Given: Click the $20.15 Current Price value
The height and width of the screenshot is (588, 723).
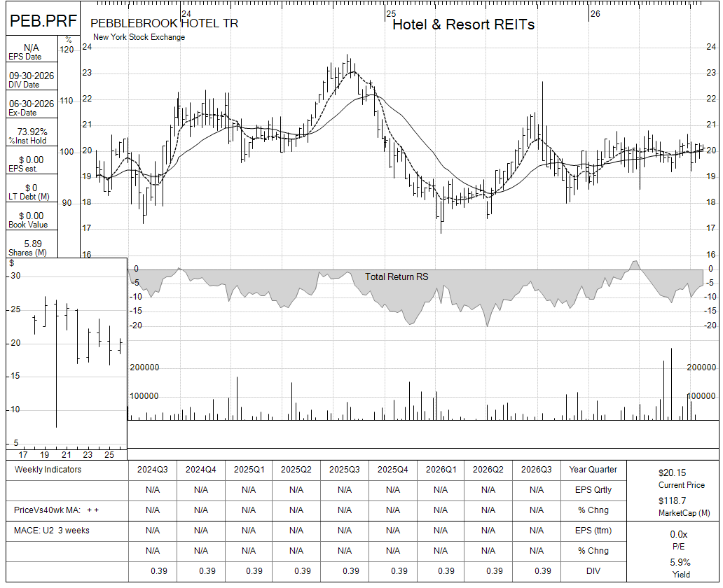Looking at the screenshot, I should pyautogui.click(x=673, y=472).
